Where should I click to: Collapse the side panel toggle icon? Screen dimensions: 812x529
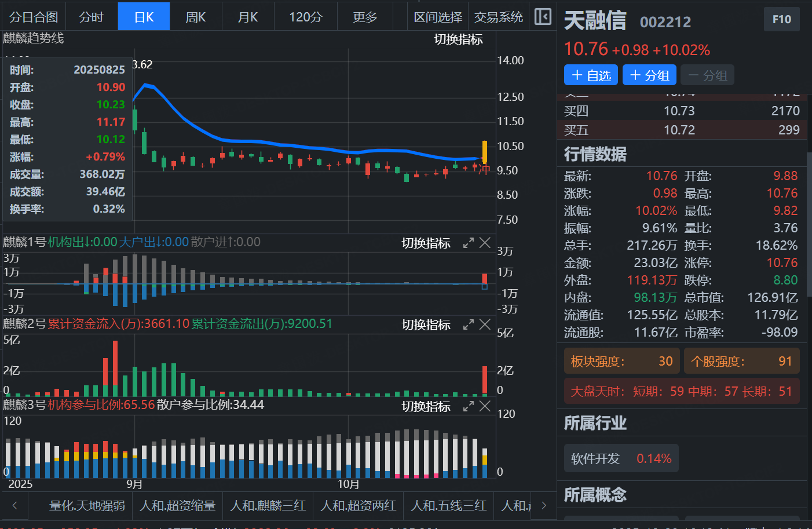543,17
